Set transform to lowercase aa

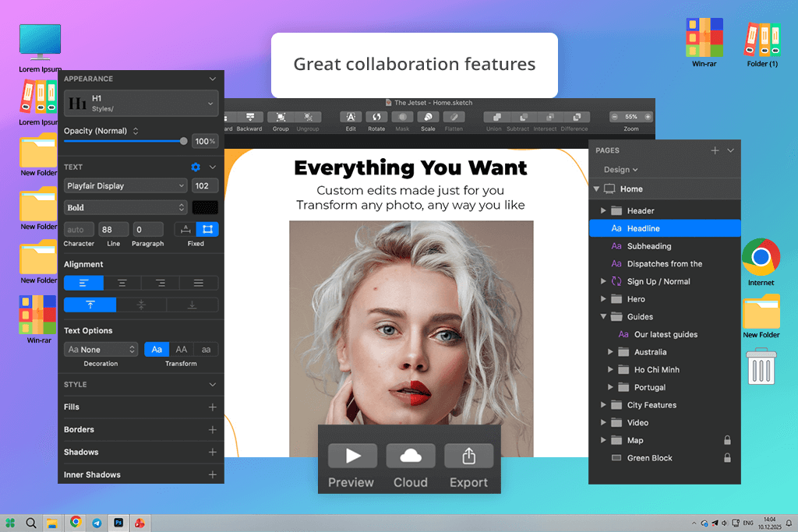206,350
